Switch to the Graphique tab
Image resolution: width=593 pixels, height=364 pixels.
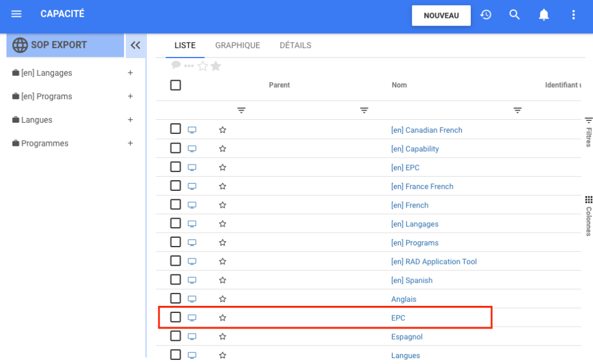pyautogui.click(x=237, y=46)
